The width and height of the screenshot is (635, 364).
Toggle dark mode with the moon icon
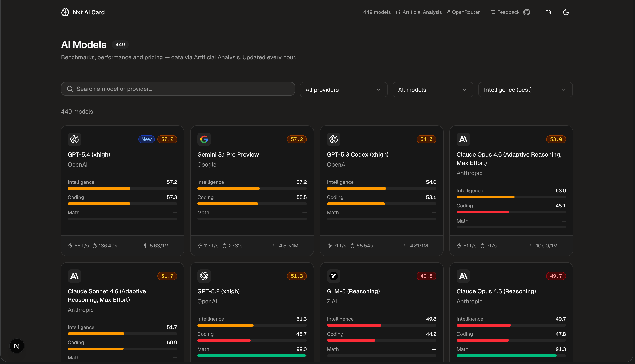[566, 12]
